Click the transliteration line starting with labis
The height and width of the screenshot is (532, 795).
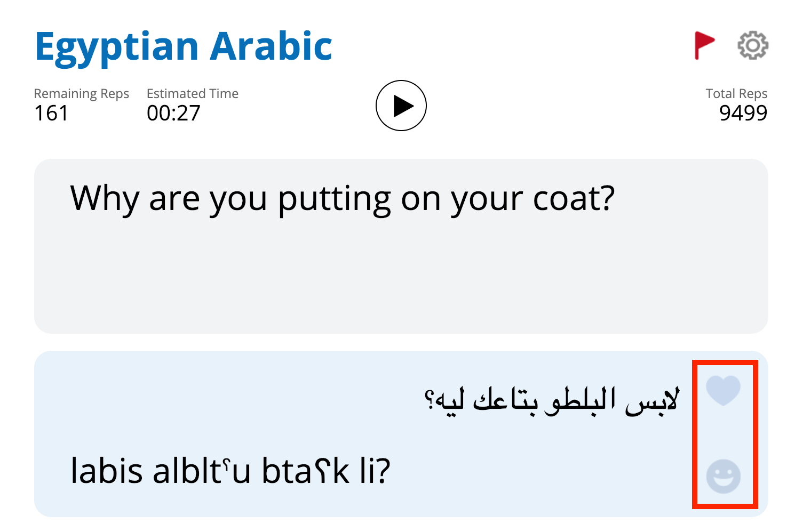(x=230, y=471)
